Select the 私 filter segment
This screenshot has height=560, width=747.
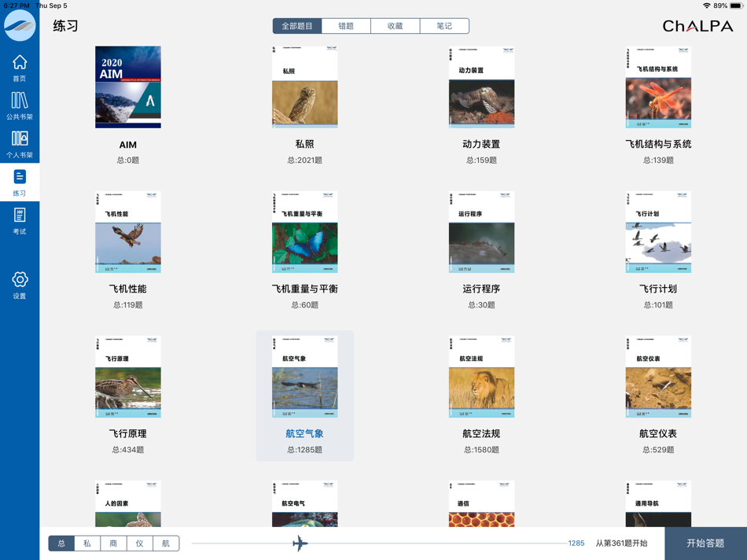pos(87,543)
